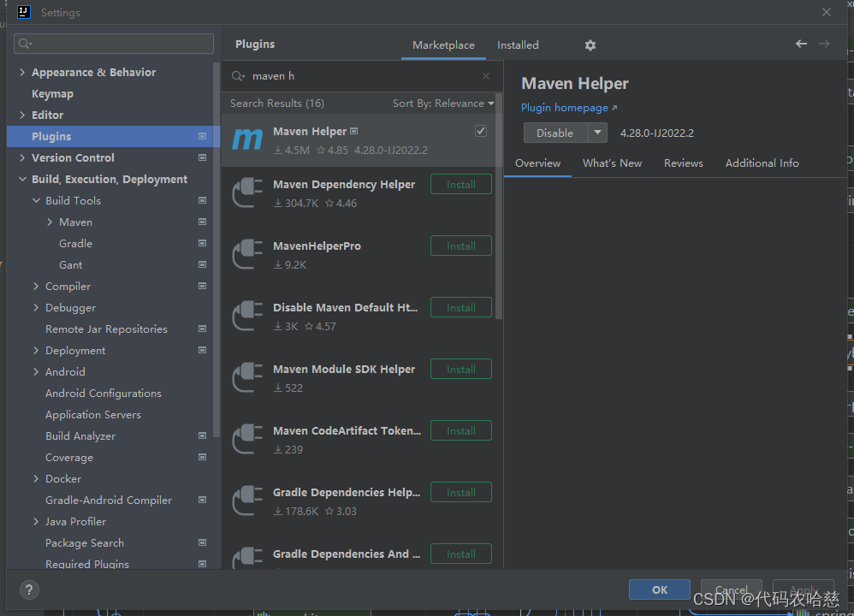The image size is (854, 616).
Task: Switch to the Installed tab
Action: [x=518, y=45]
